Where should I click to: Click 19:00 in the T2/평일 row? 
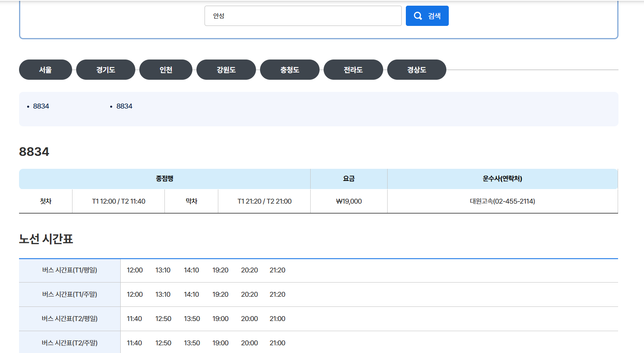coord(220,319)
